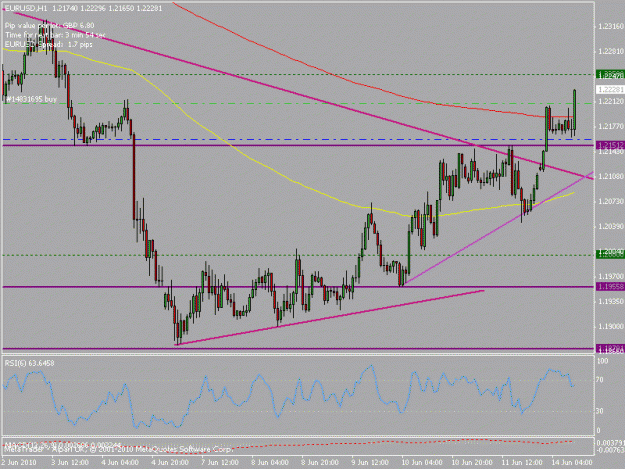Click the latest tall green candlestick
The image size is (625, 469).
(x=575, y=110)
